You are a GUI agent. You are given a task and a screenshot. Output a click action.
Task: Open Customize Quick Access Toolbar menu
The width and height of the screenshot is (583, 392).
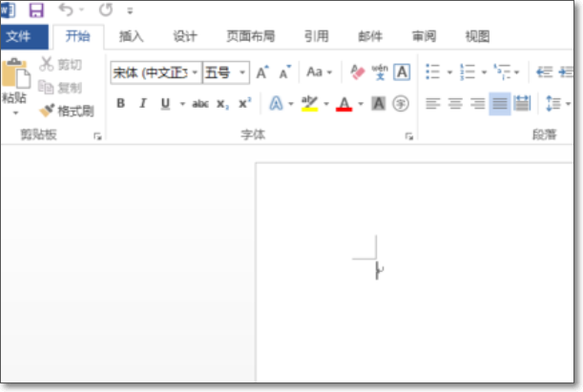(x=130, y=11)
